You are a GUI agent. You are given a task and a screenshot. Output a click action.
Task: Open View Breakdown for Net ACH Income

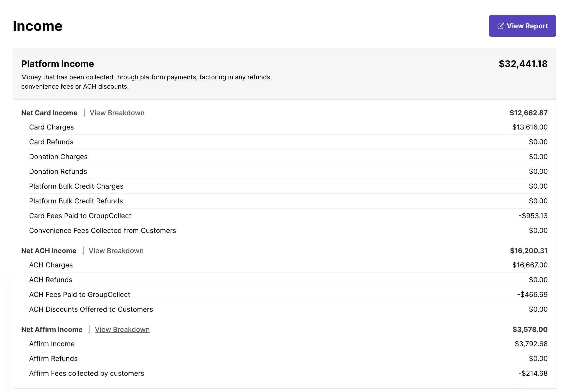click(x=116, y=251)
